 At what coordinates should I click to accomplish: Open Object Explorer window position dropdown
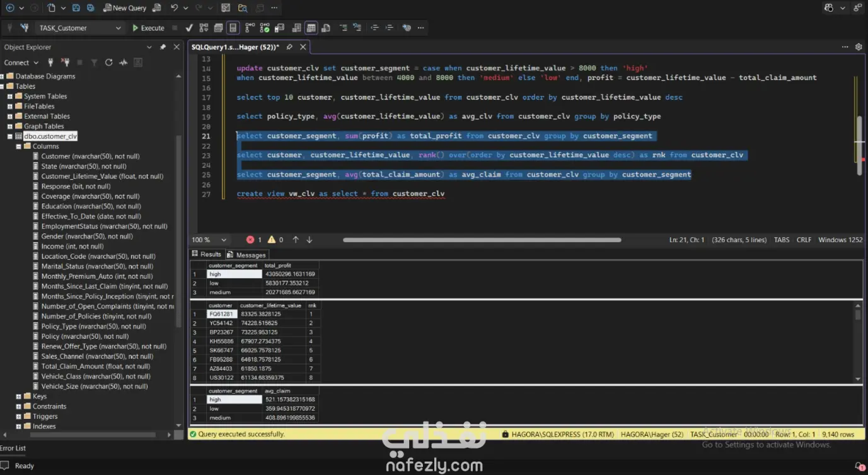(149, 47)
